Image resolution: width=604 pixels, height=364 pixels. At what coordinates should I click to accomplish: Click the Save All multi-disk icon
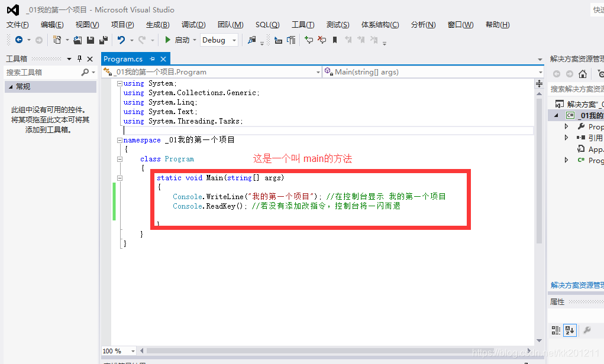point(104,40)
